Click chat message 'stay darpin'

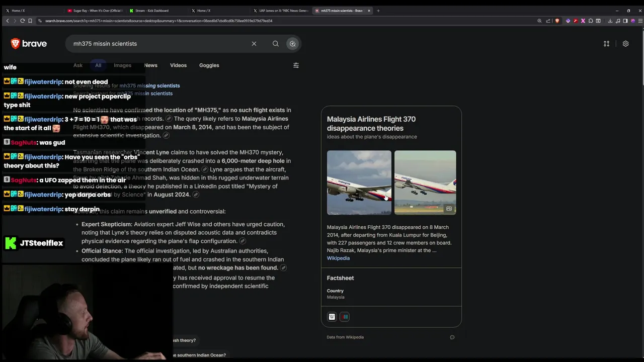click(x=82, y=209)
